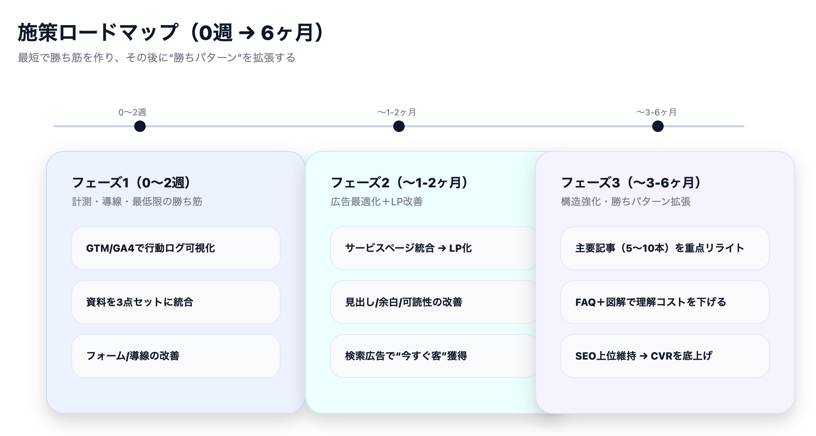
Task: Click the 広告最適化＋LP改善 subtitle
Action: (x=377, y=202)
